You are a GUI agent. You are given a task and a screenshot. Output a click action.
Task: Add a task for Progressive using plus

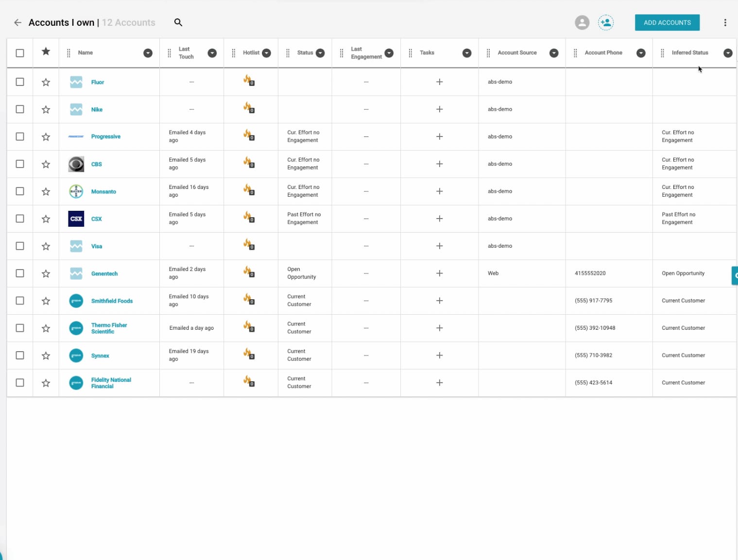point(439,136)
